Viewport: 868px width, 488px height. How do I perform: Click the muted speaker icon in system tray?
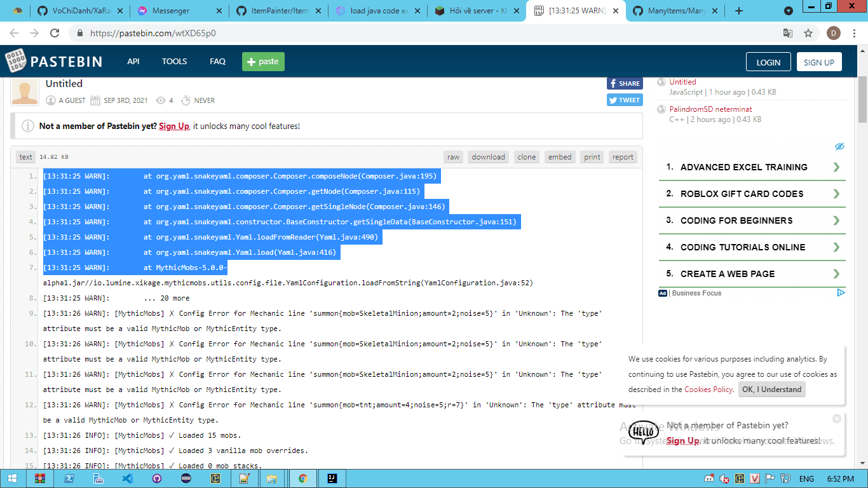pos(724,478)
